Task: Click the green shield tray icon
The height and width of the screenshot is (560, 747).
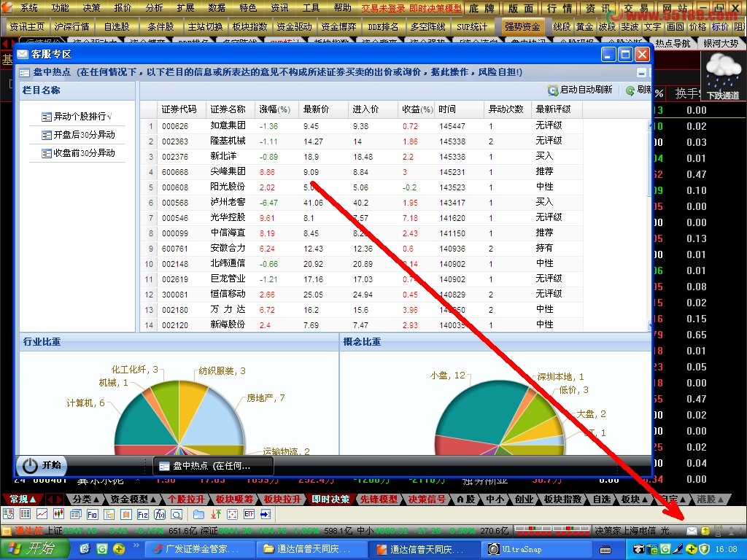Action: click(704, 550)
